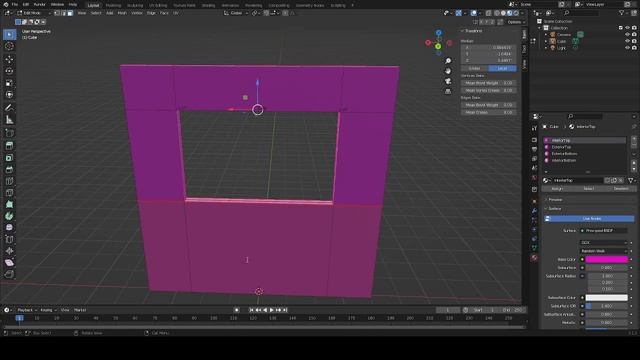The width and height of the screenshot is (640, 360).
Task: Open the Edit menu
Action: [26, 4]
